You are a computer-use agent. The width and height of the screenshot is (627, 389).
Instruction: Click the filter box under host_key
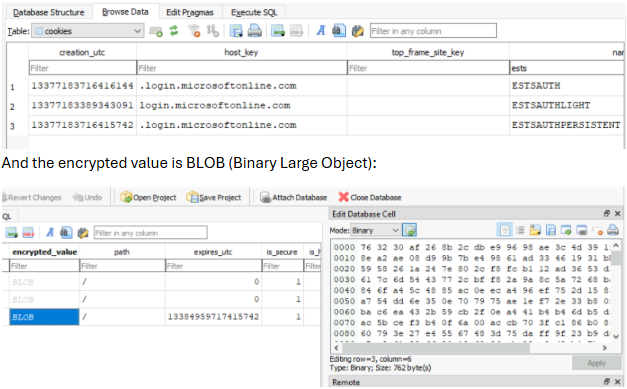tap(242, 68)
